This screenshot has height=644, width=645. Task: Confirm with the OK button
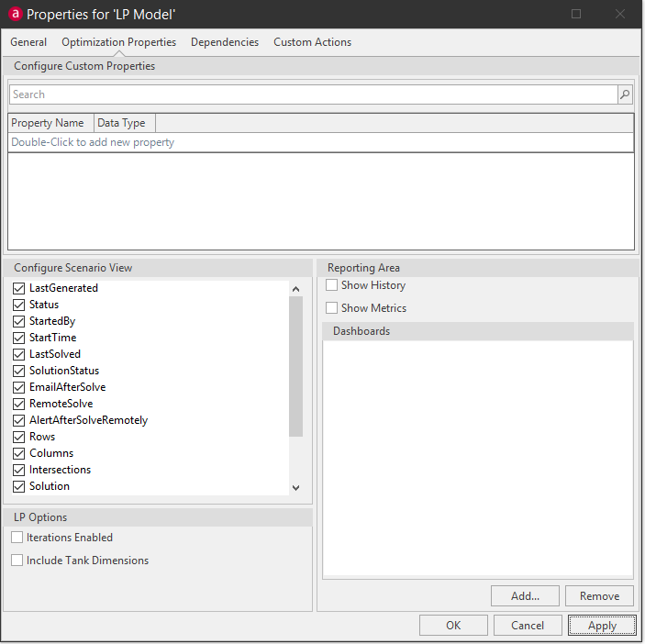453,625
